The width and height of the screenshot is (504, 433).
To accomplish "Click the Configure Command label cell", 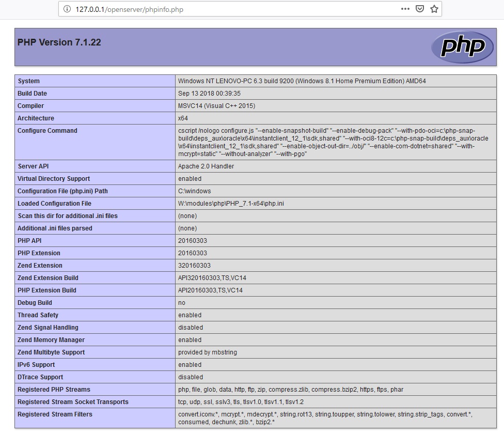I will (48, 131).
